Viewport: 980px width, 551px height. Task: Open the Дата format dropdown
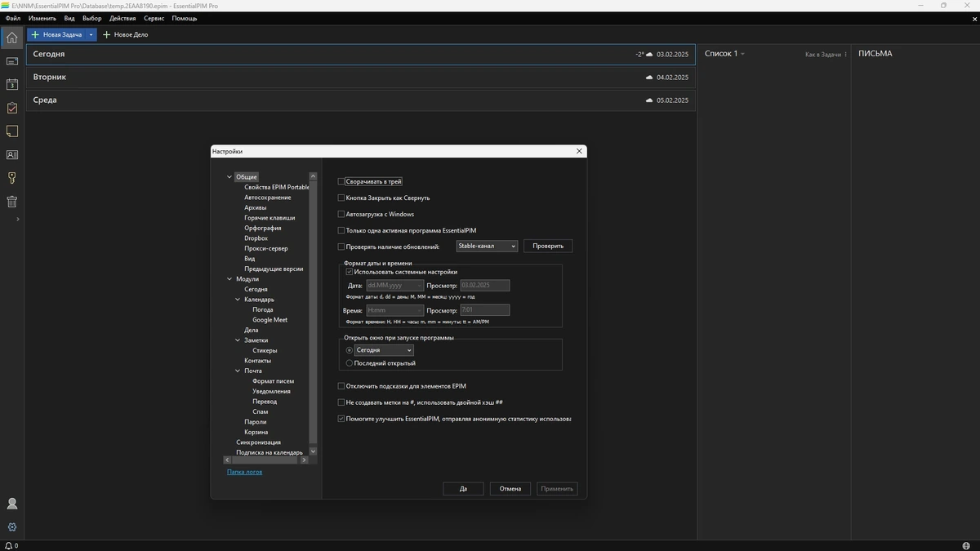(x=394, y=286)
